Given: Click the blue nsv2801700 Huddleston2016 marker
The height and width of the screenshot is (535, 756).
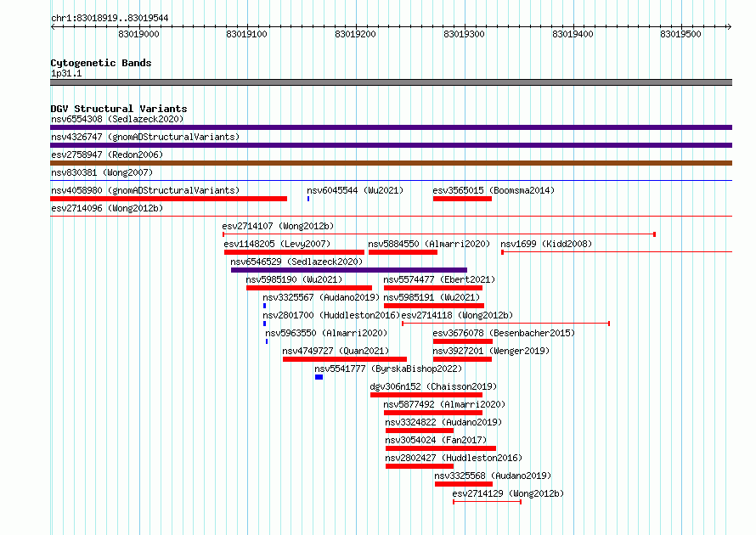Looking at the screenshot, I should tap(265, 324).
